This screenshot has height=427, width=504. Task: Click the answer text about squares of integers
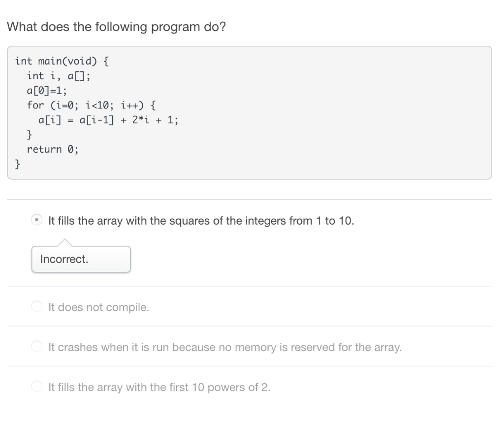point(201,221)
